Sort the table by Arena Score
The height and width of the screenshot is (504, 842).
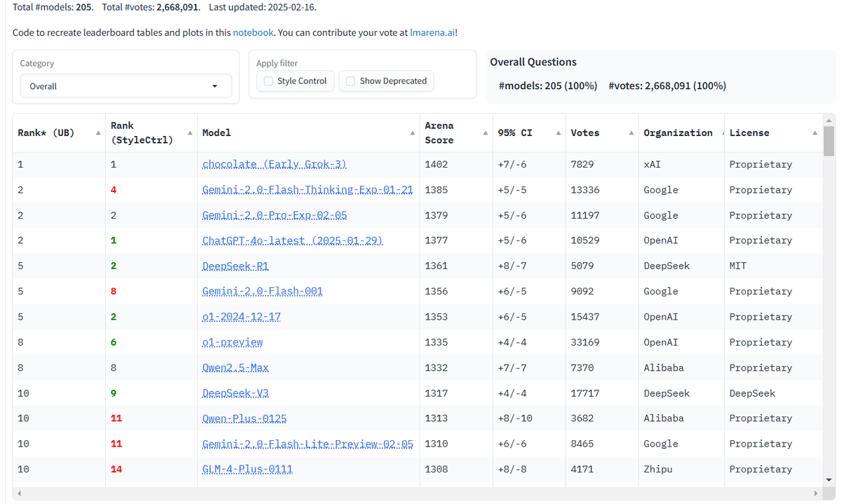[484, 132]
